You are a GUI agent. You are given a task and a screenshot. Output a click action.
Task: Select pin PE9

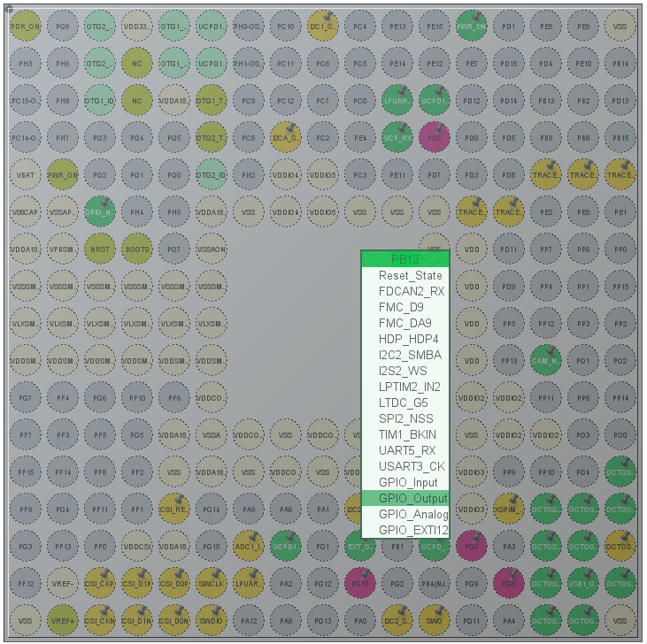[x=583, y=27]
